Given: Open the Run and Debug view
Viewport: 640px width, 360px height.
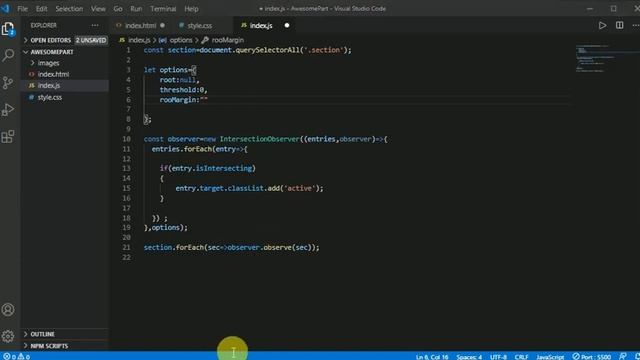Looking at the screenshot, I should 8,110.
